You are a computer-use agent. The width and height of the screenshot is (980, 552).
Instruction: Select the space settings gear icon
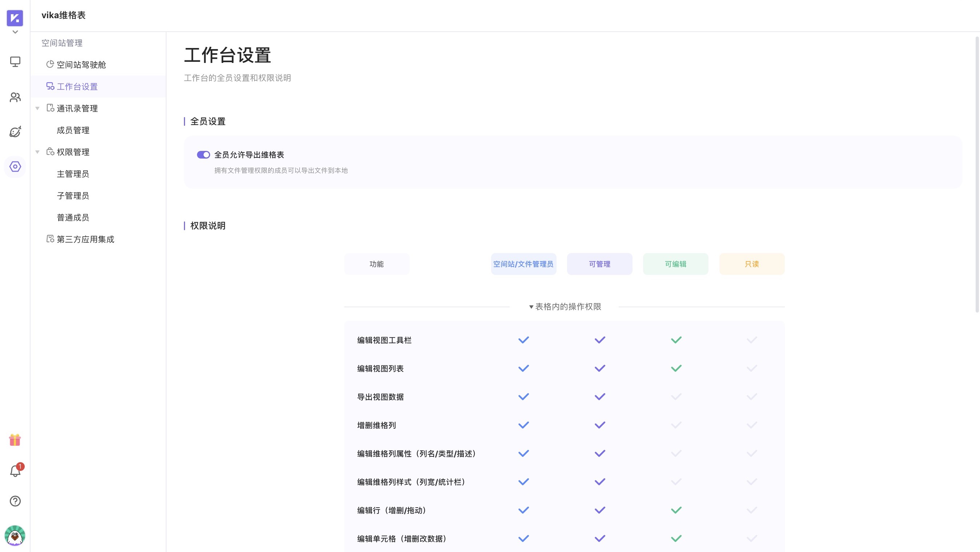tap(15, 167)
